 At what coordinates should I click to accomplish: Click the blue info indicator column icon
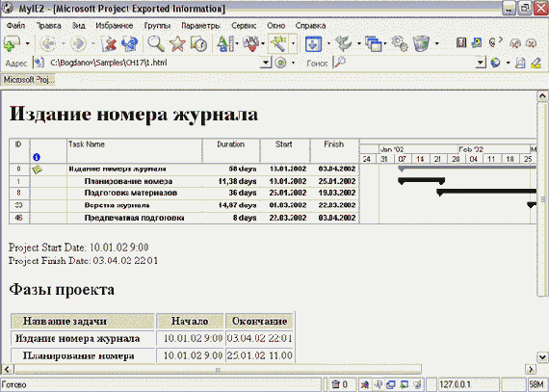tap(36, 158)
